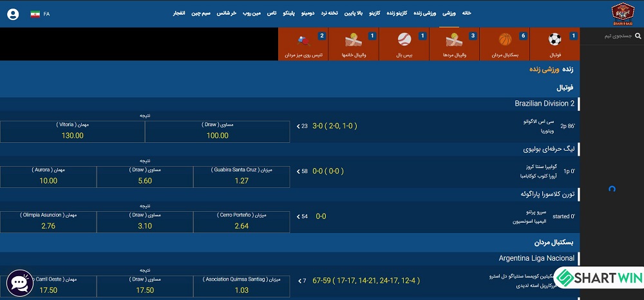Click basketball score 67-59 line

366,281
